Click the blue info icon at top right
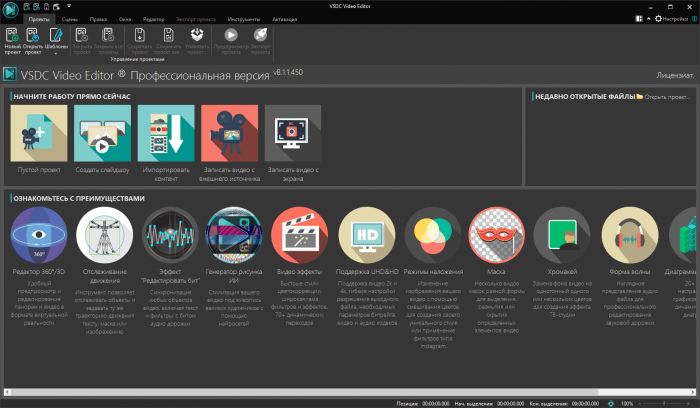This screenshot has height=408, width=700. point(694,19)
